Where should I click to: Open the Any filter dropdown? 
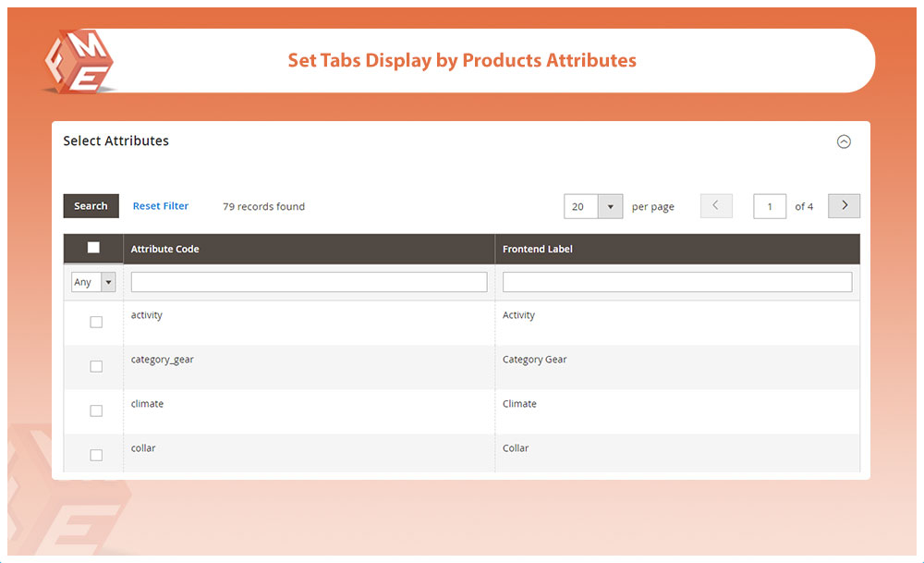93,282
